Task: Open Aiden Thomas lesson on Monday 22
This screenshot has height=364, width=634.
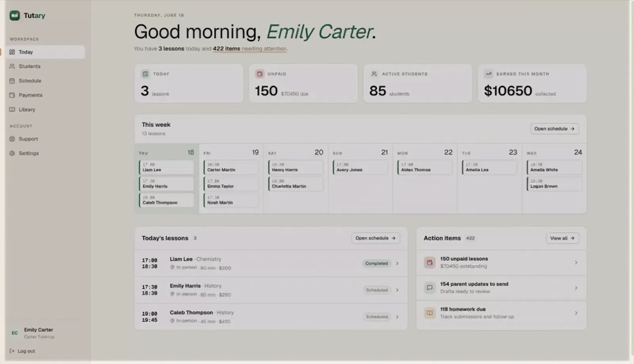Action: tap(425, 167)
